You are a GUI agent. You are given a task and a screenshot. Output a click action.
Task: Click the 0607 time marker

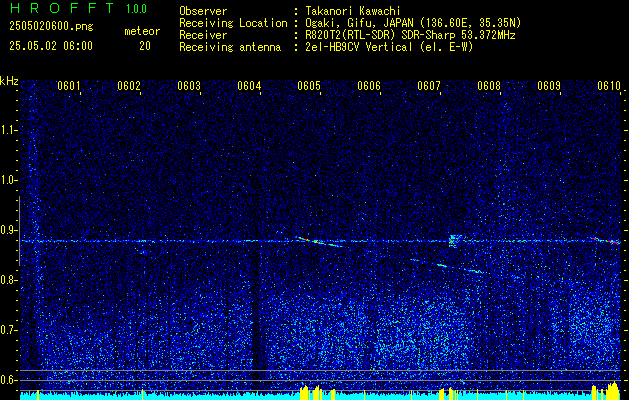click(x=429, y=85)
